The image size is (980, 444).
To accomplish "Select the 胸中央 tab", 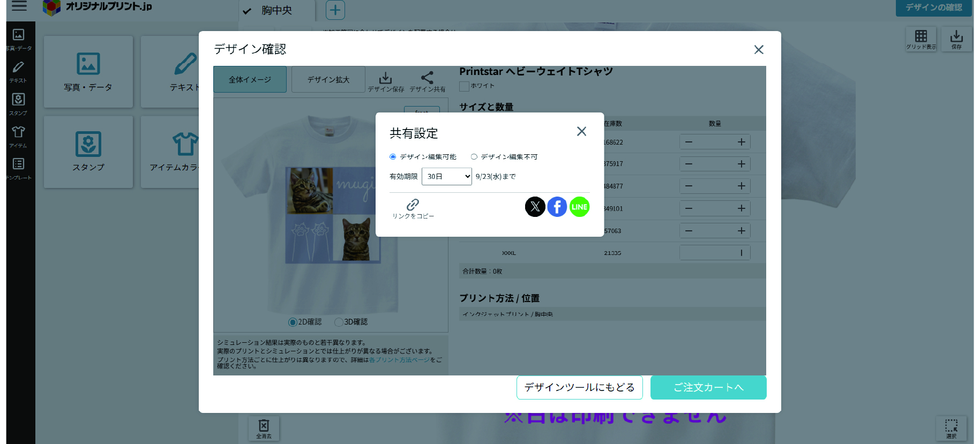I will 276,10.
